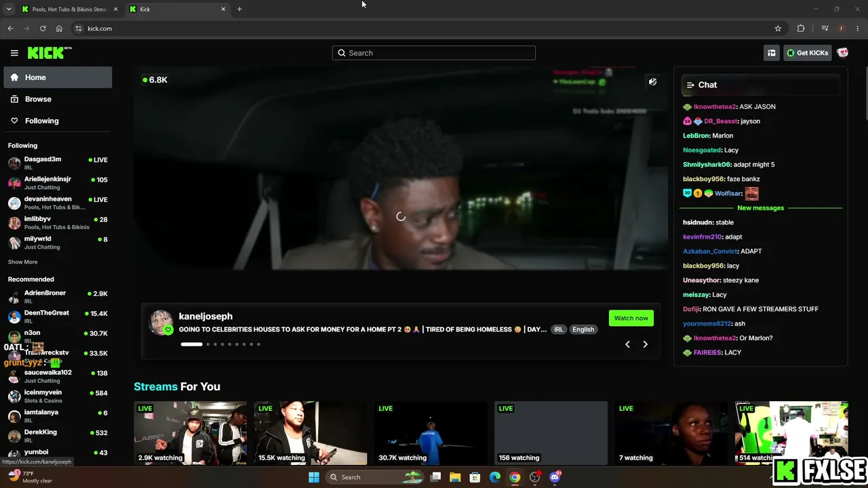This screenshot has width=868, height=488.
Task: View site information in address bar
Action: click(79, 28)
